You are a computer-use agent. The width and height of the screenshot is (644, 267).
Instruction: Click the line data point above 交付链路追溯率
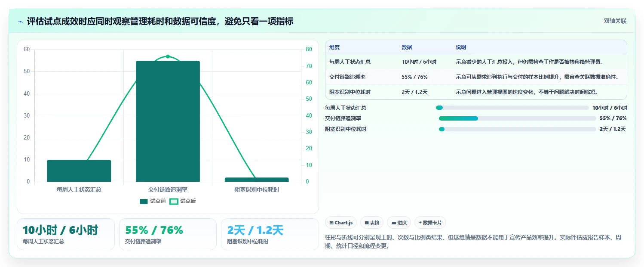click(x=168, y=56)
